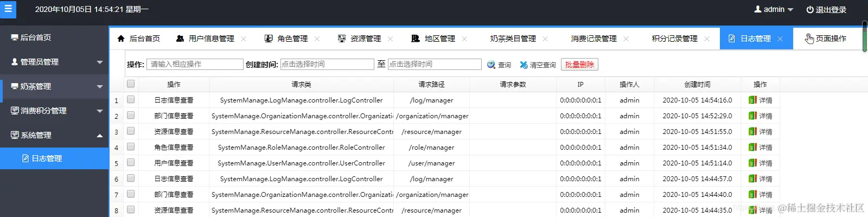Screen dimensions: 868x217
Task: Click the 请求路径 column header
Action: point(431,85)
